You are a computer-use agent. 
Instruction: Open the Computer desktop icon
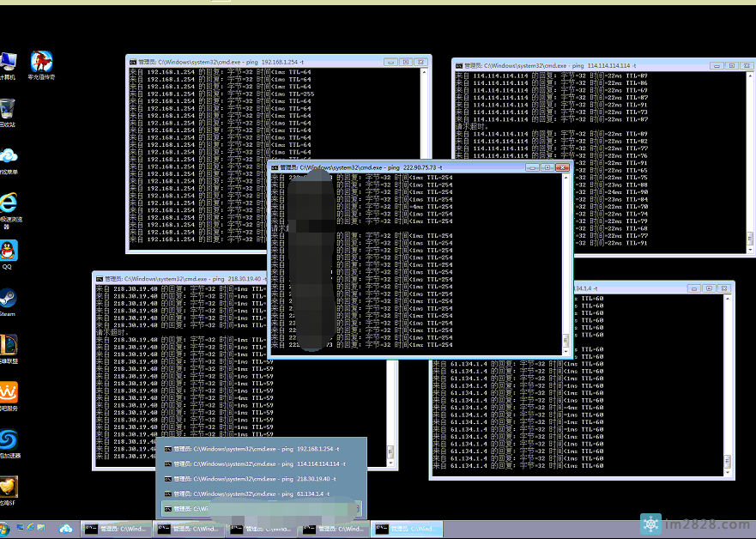point(8,62)
